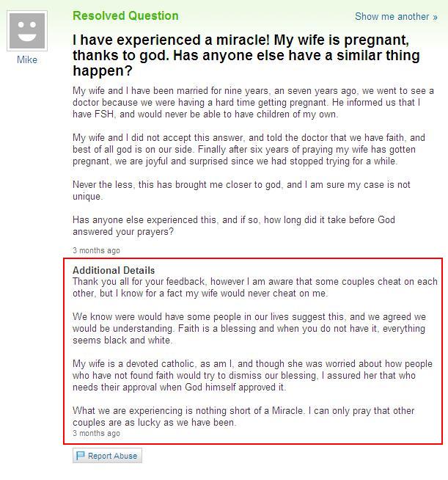Click the paragraph mentioning FSH diagnosis
This screenshot has height=480, width=448.
pyautogui.click(x=253, y=103)
